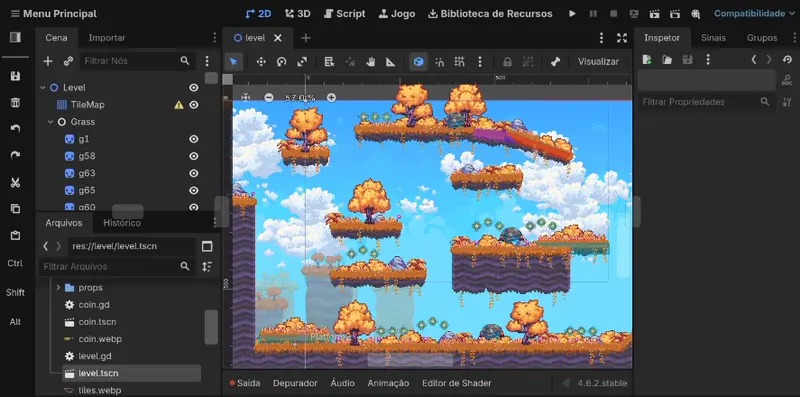Lock selected node icon
Screen dimensions: 800x397
pos(507,62)
